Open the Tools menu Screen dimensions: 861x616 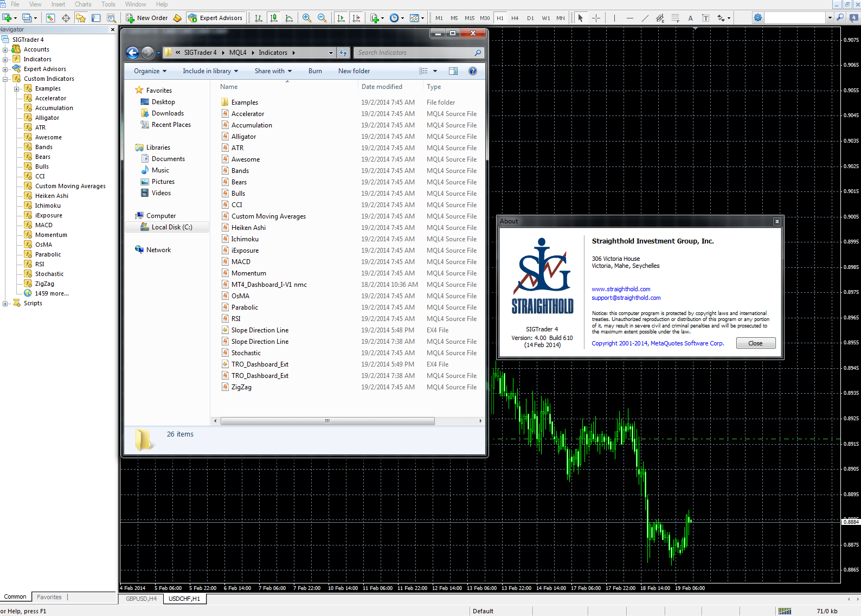coord(108,4)
